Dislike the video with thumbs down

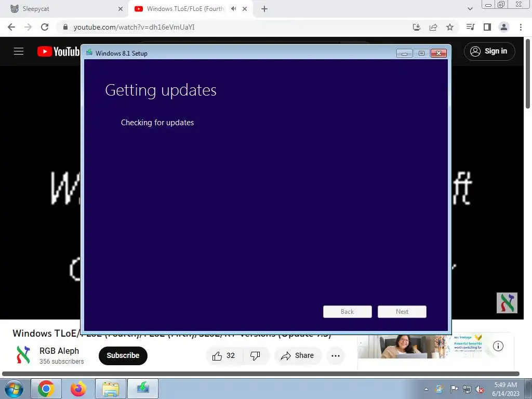pyautogui.click(x=255, y=355)
